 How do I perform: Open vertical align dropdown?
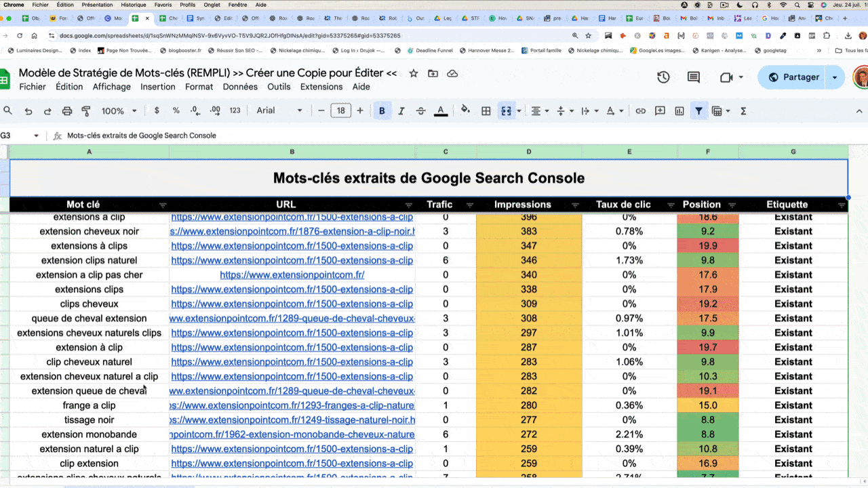pyautogui.click(x=564, y=110)
